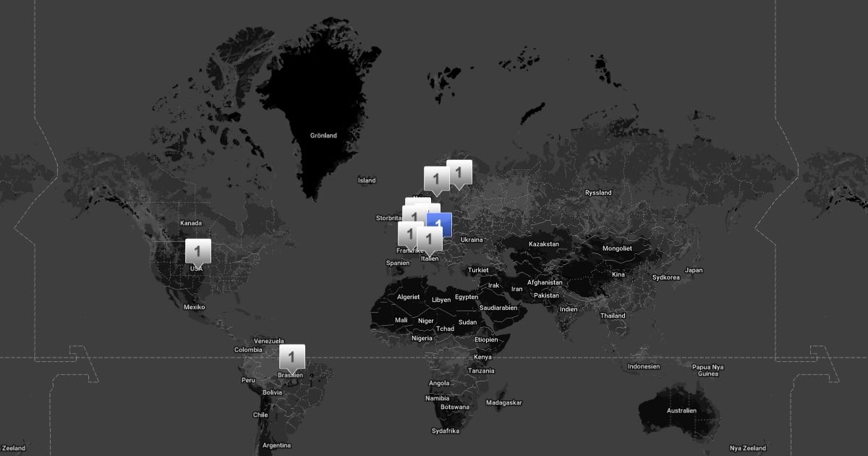Click the Kanada label
Image resolution: width=868 pixels, height=456 pixels.
click(x=191, y=223)
